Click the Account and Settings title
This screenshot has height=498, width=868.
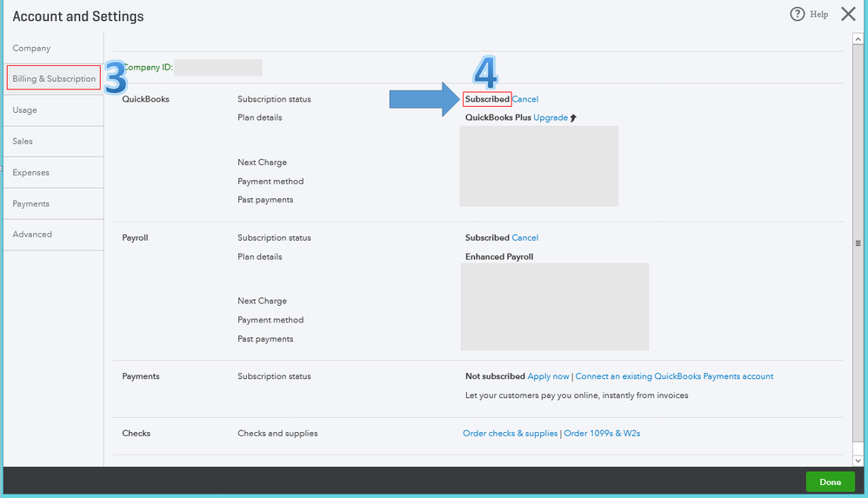click(x=78, y=17)
